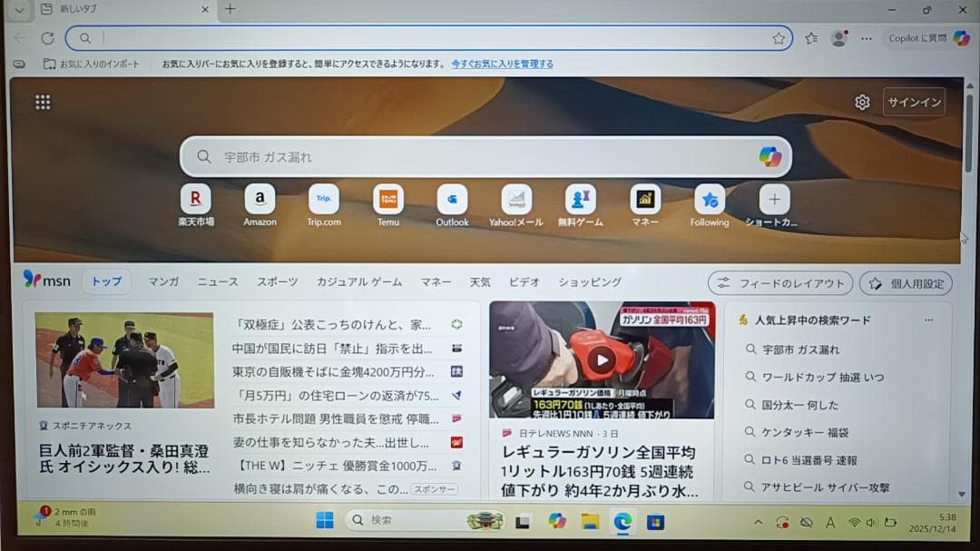This screenshot has height=551, width=980.
Task: Play the ガソリン news video
Action: coord(602,359)
